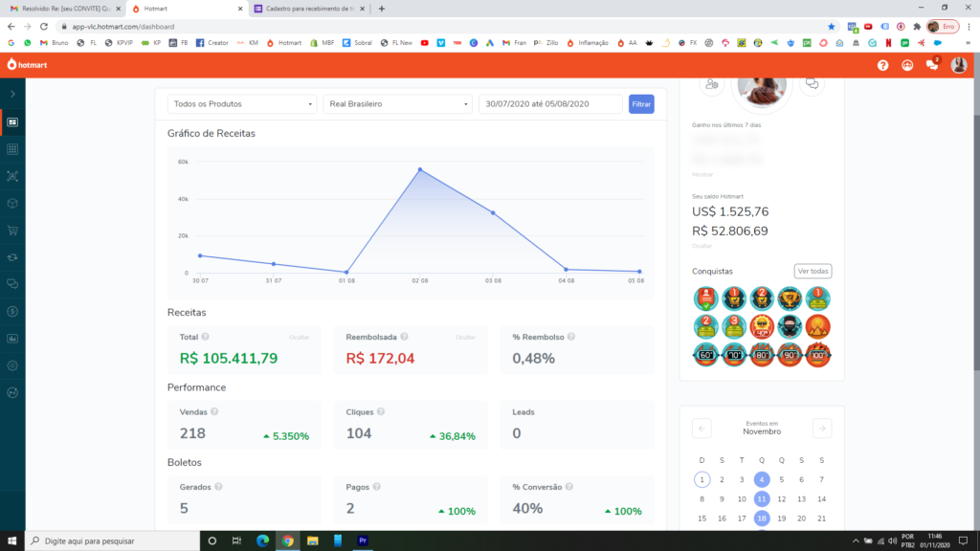Click the help icon next to Total
The height and width of the screenshot is (551, 980).
[x=205, y=337]
